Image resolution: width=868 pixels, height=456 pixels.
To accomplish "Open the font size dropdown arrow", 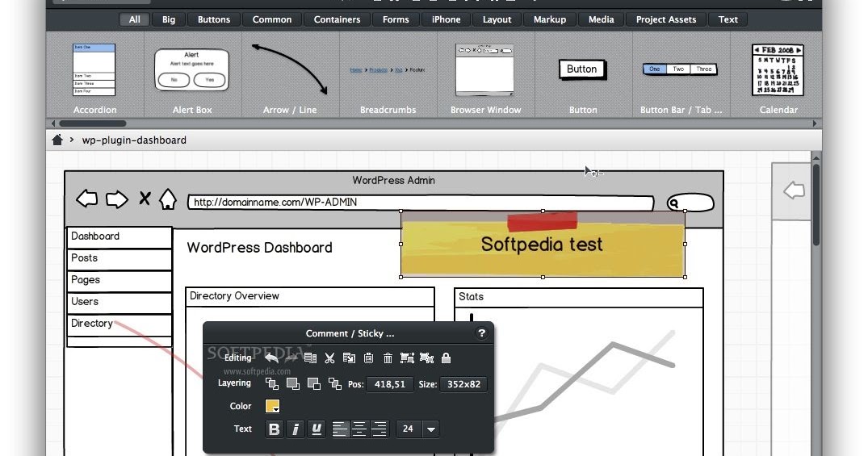I will [x=430, y=429].
